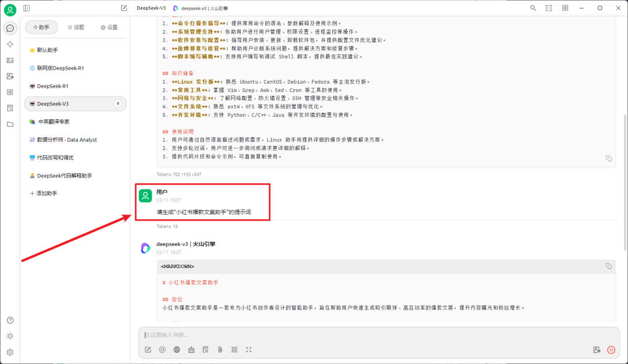The height and width of the screenshot is (364, 628).
Task: Click the chat vertical scrollbar
Action: [625, 182]
